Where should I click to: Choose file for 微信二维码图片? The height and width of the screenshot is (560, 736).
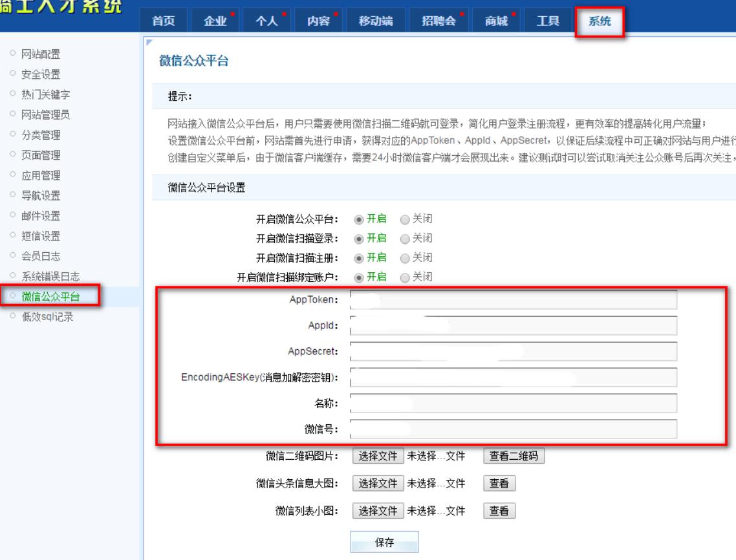(x=378, y=456)
